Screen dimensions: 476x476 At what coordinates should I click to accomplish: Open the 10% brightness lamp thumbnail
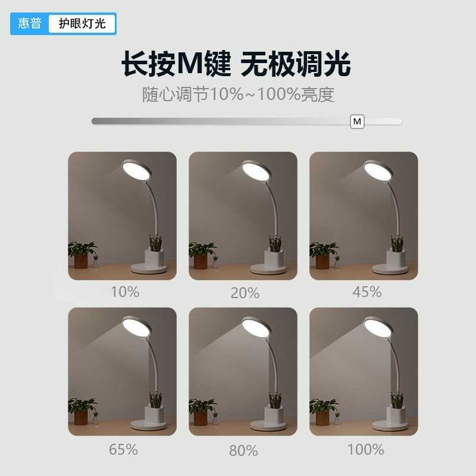coord(123,216)
